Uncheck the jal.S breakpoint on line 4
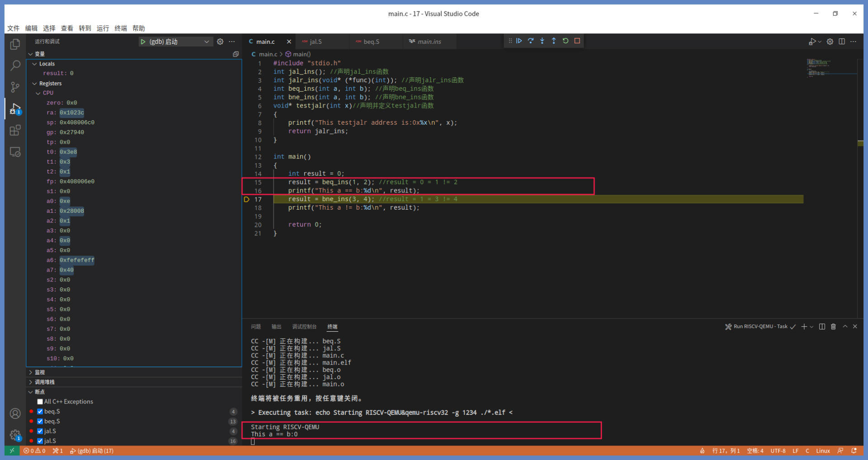 (40, 431)
